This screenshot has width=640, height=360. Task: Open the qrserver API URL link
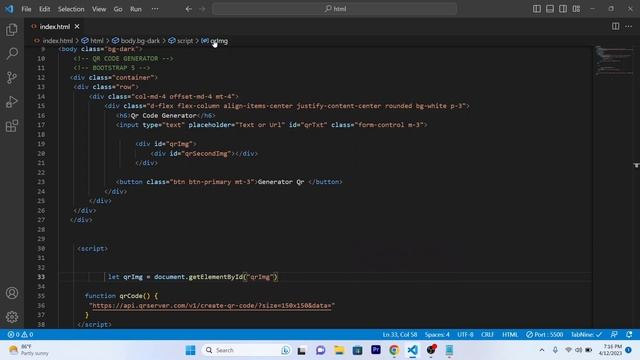coord(211,305)
